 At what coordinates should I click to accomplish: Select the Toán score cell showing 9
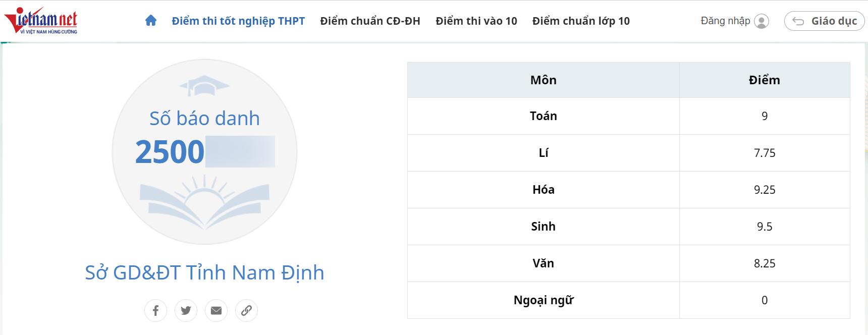[765, 116]
